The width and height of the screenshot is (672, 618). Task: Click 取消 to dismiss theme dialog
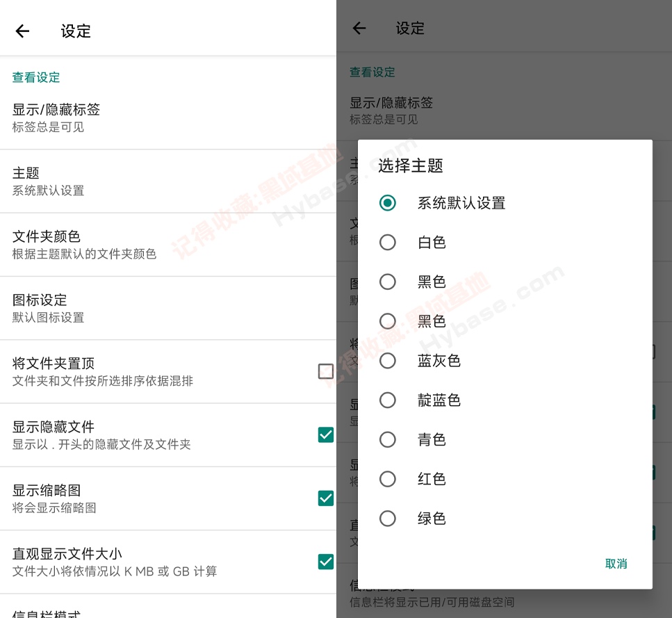point(616,564)
